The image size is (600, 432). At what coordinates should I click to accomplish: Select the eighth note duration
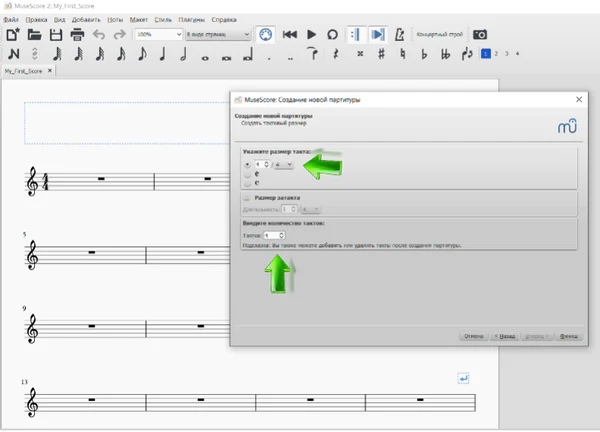pos(142,54)
